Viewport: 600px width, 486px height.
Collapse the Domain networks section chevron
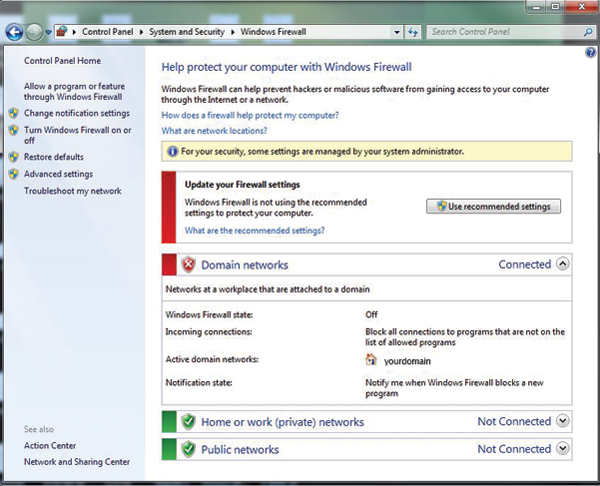point(562,264)
